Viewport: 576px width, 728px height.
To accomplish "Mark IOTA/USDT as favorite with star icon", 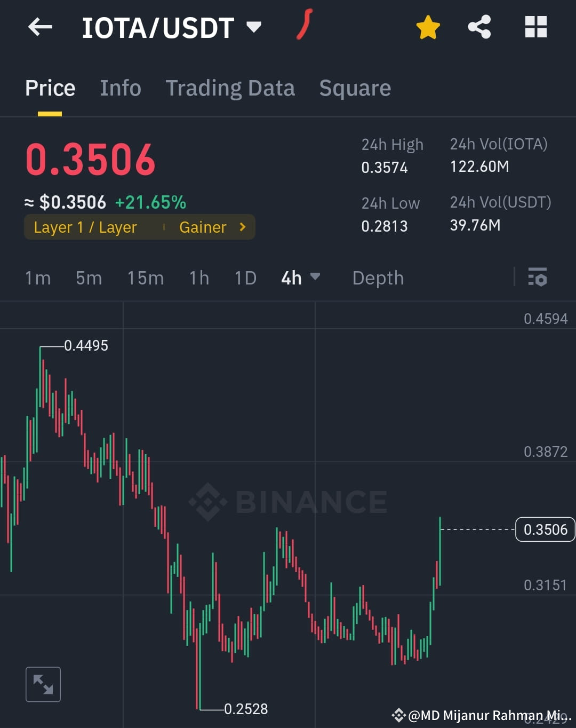I will (x=428, y=27).
